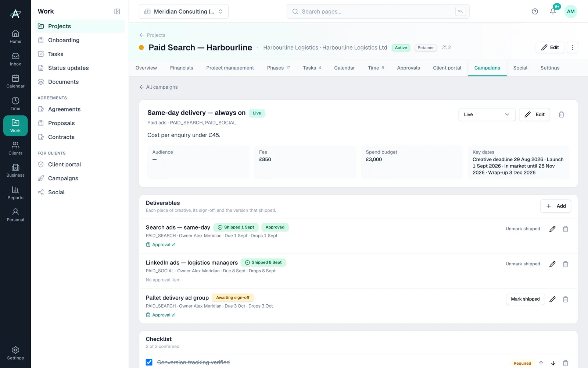Uncheck Conversion tracking verified checkbox
The image size is (588, 368).
click(149, 362)
